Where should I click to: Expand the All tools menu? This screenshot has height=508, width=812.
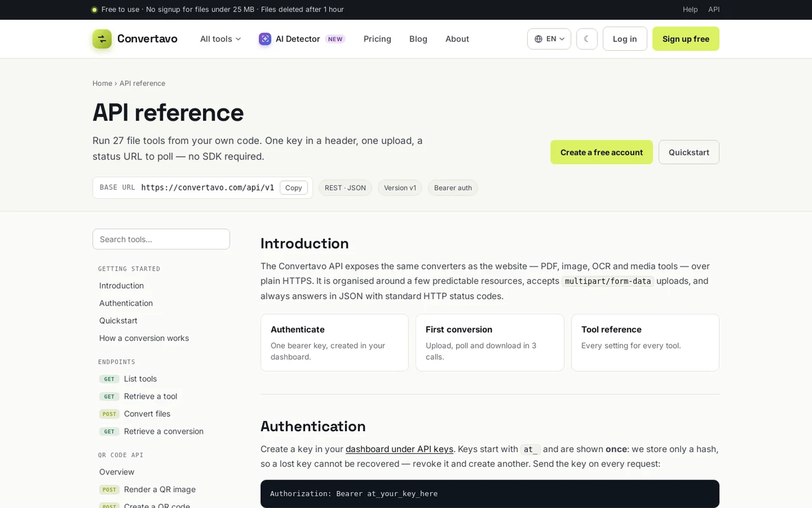221,39
